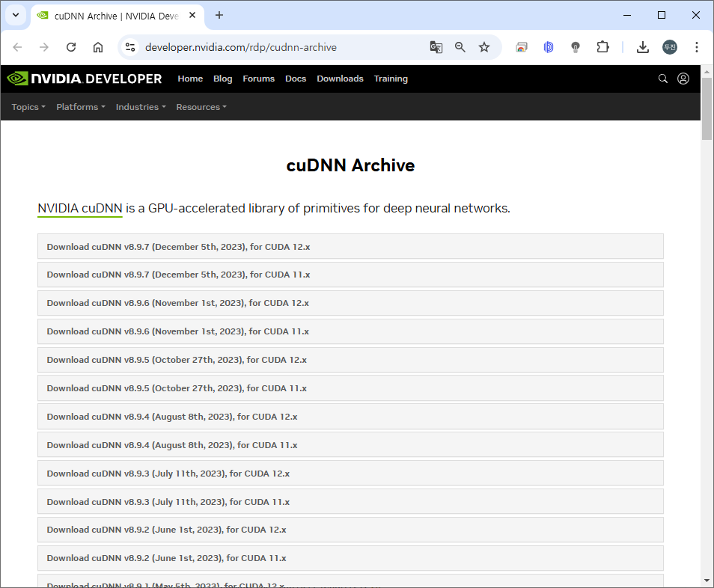
Task: Expand cuDNN v8.9.2 for CUDA 11.x
Action: coord(350,558)
